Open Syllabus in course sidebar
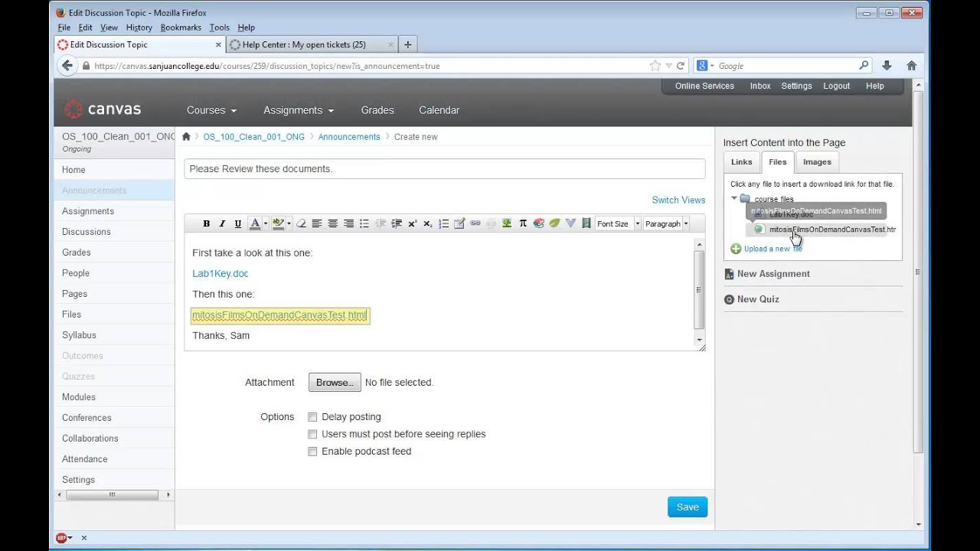Viewport: 980px width, 551px height. coord(79,335)
